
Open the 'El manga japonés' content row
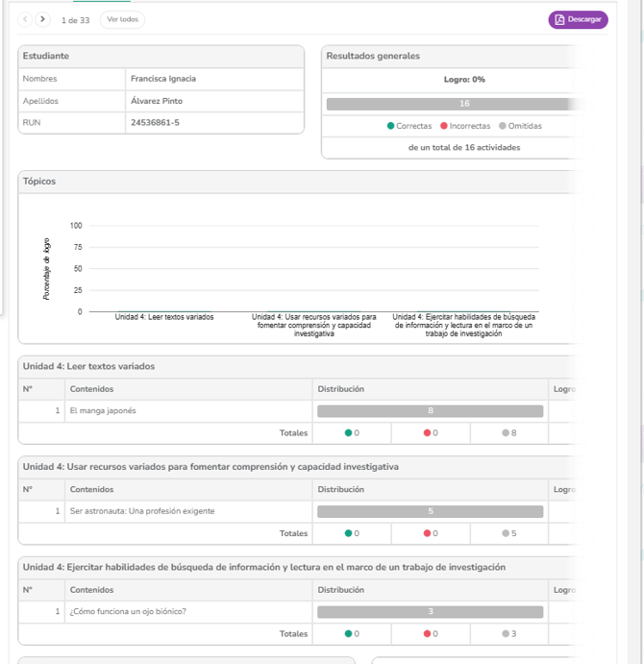(103, 411)
